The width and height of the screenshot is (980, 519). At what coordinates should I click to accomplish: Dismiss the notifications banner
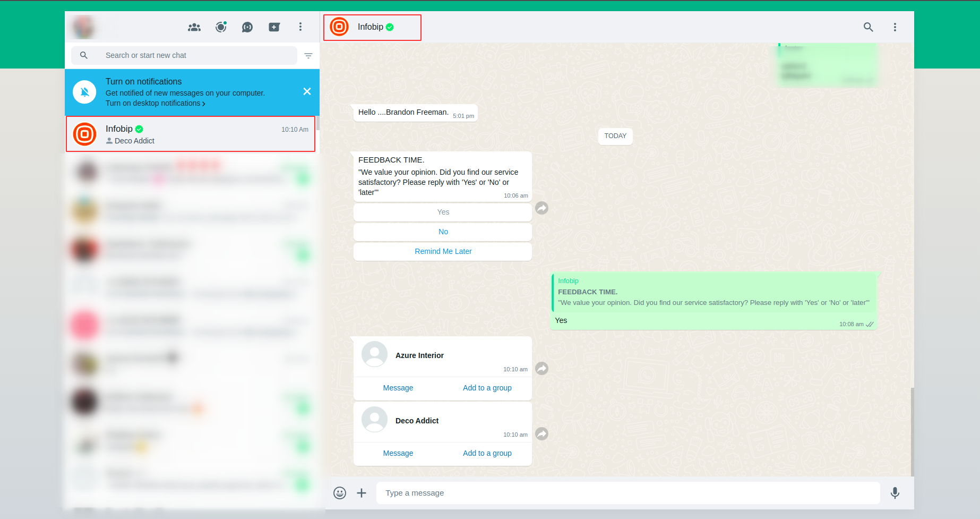(x=307, y=91)
